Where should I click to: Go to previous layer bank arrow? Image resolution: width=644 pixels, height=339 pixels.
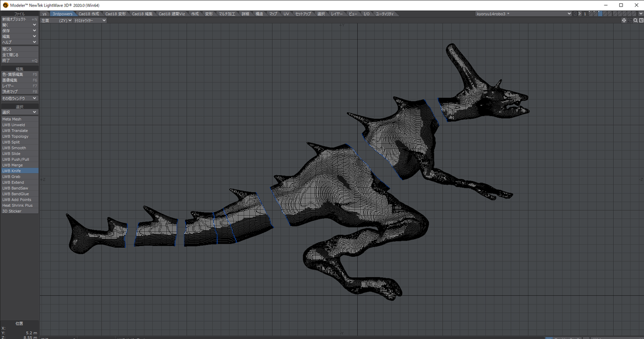[x=575, y=13]
